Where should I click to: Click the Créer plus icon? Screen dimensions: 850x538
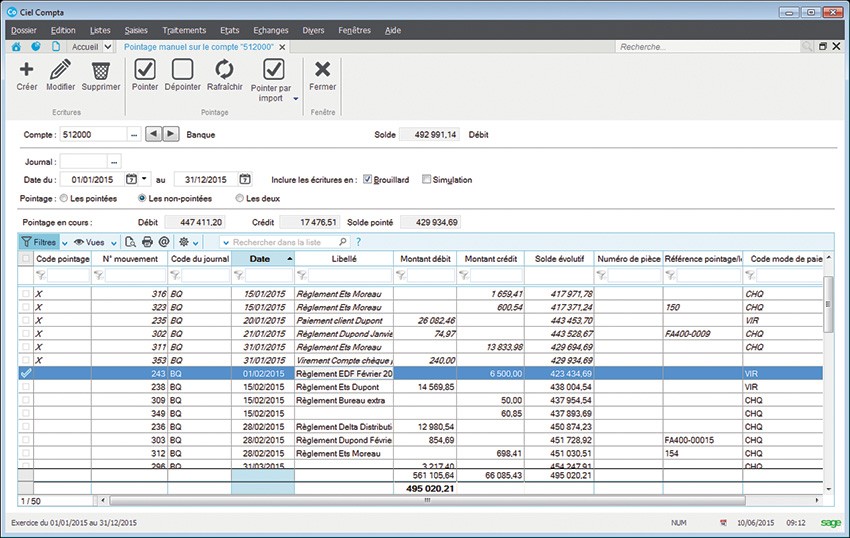coord(26,69)
